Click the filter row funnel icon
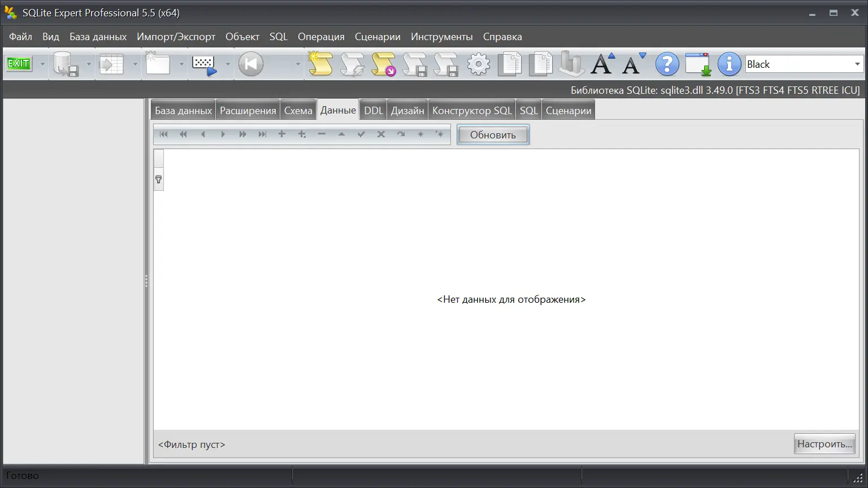This screenshot has height=488, width=868. (159, 179)
